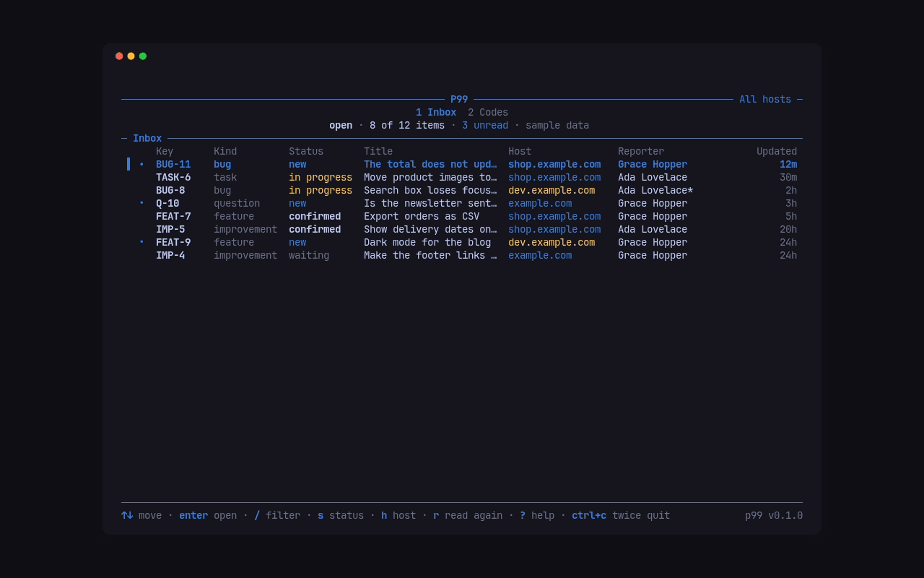The height and width of the screenshot is (578, 924).
Task: Click the title Export orders as CSV
Action: pos(422,216)
